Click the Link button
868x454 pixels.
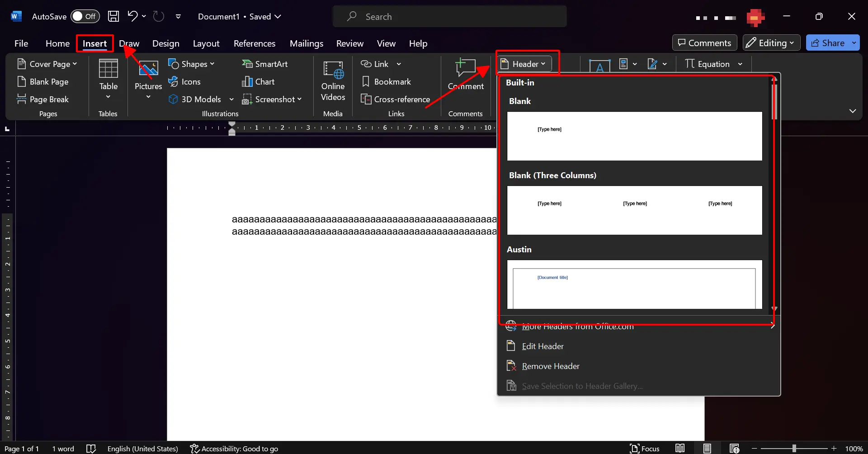point(375,64)
